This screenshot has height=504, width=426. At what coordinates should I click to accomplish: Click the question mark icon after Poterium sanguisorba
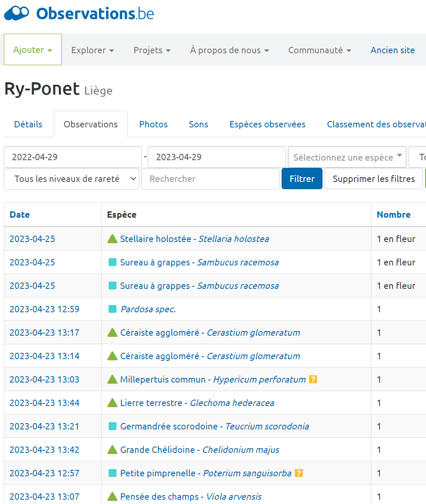click(299, 473)
